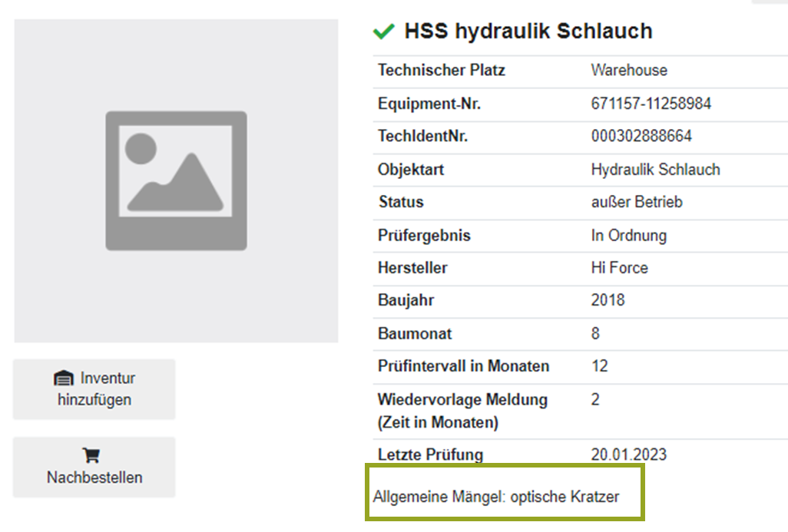Select the Prüfintervall in Monaten value 12
The image size is (788, 532).
coord(599,367)
